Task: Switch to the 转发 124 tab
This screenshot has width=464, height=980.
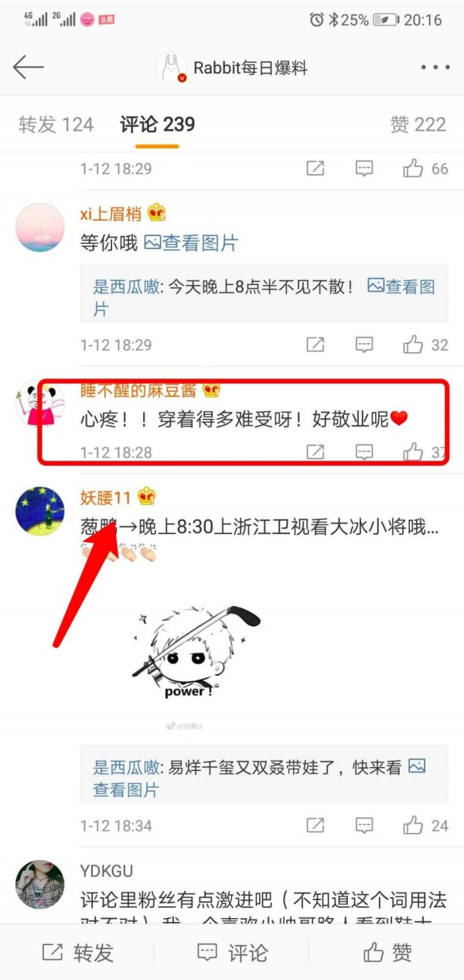Action: point(56,125)
